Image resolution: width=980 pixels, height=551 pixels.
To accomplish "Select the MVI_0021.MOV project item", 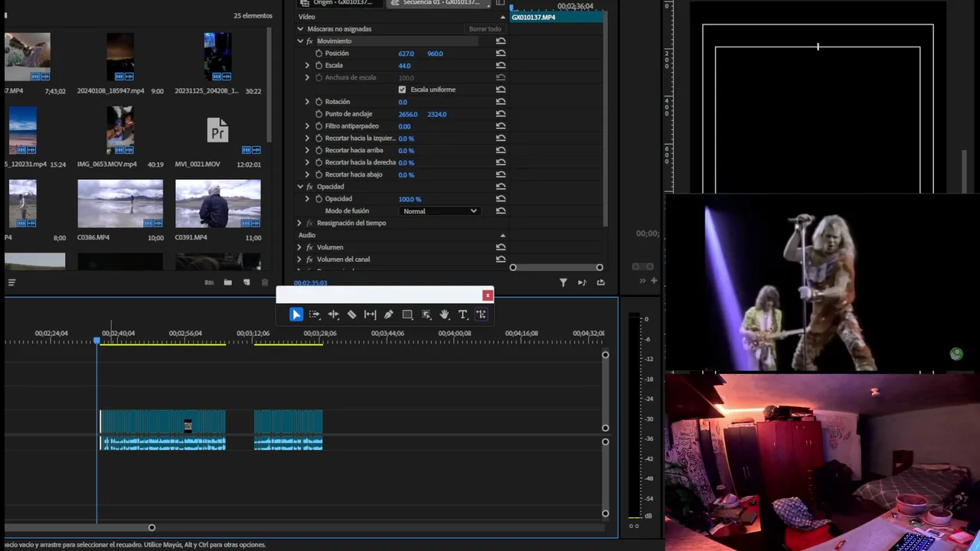I will [x=218, y=131].
